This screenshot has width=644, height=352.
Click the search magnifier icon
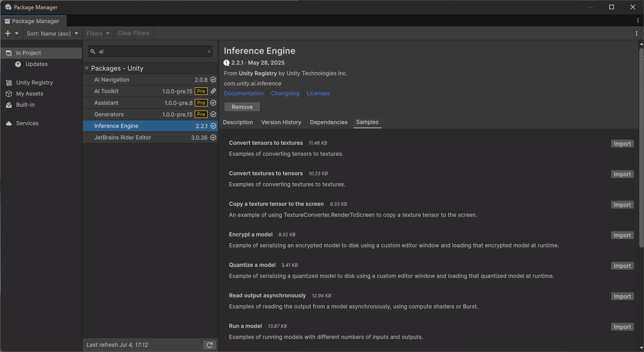coord(93,52)
